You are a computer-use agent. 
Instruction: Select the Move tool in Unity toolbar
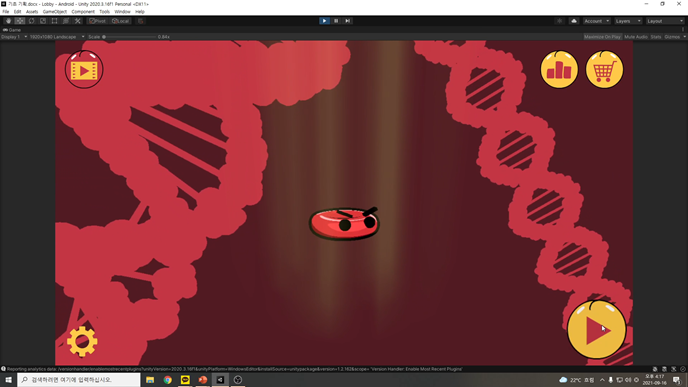point(20,21)
